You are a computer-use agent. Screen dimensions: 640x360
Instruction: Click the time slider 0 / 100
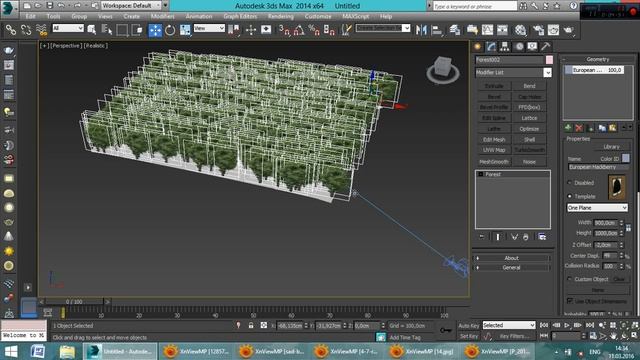point(74,302)
